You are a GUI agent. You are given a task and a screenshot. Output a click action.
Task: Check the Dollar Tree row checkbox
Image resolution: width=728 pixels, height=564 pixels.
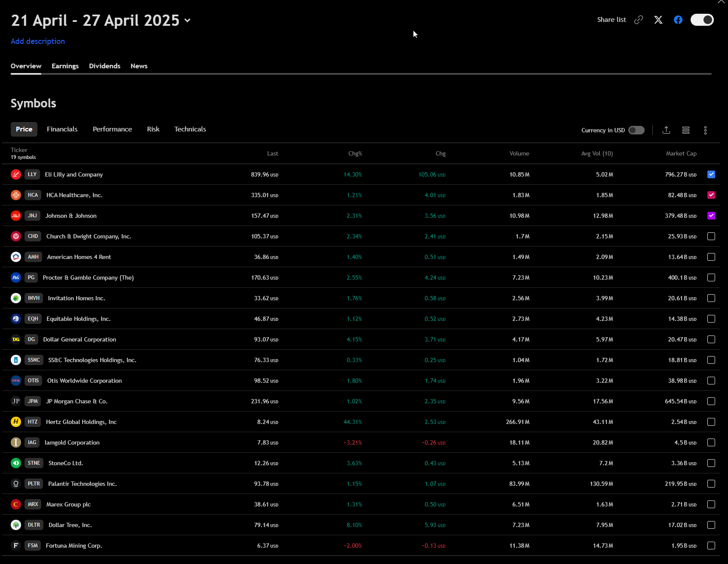pos(711,525)
